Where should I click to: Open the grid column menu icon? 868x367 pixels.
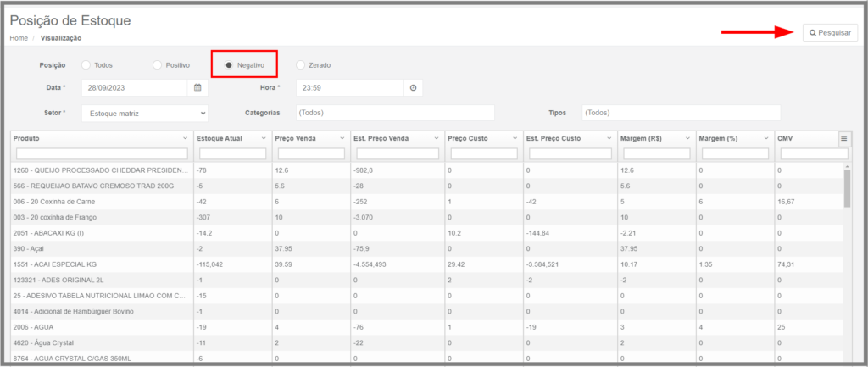(843, 138)
